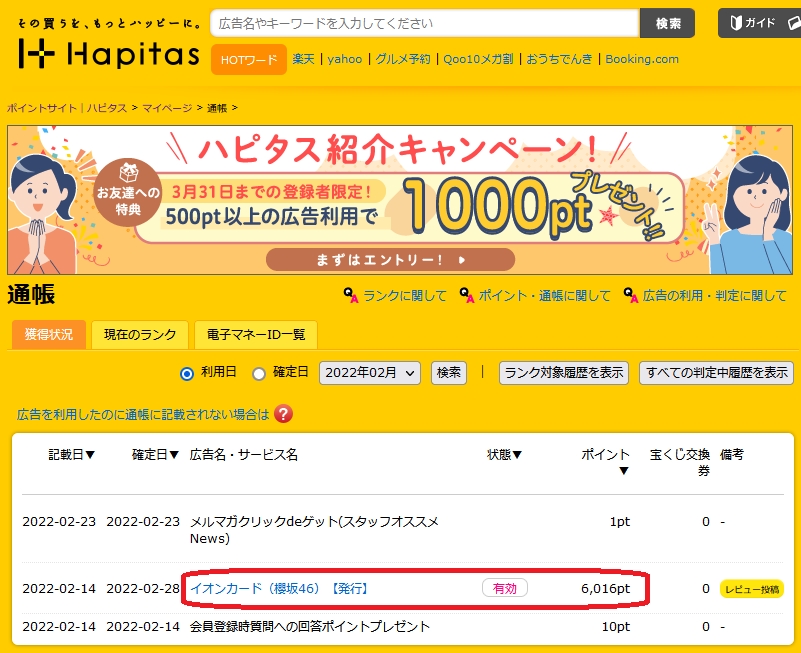Select the 利用日 radio button
The width and height of the screenshot is (801, 653).
(187, 374)
